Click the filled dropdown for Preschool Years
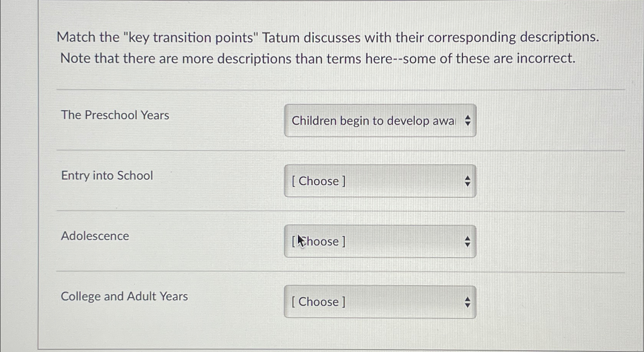644x352 pixels. click(380, 121)
